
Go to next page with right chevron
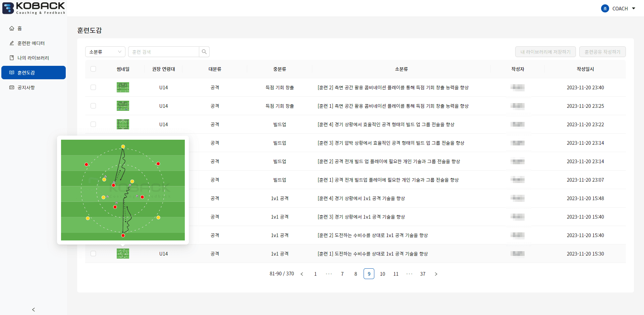[x=436, y=274]
